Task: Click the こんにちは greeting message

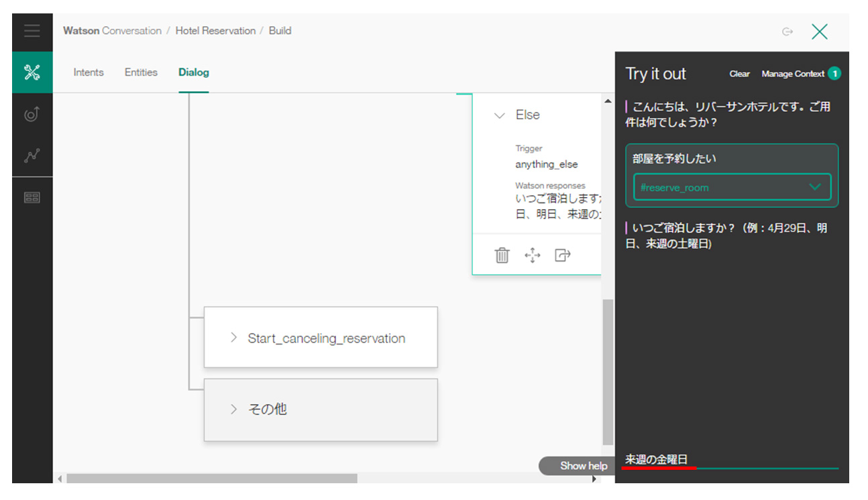Action: (x=728, y=115)
